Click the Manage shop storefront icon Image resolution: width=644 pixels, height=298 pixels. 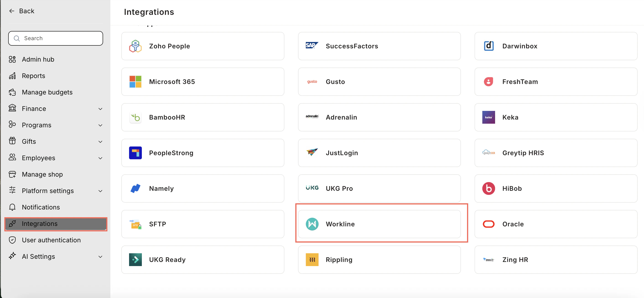(12, 174)
